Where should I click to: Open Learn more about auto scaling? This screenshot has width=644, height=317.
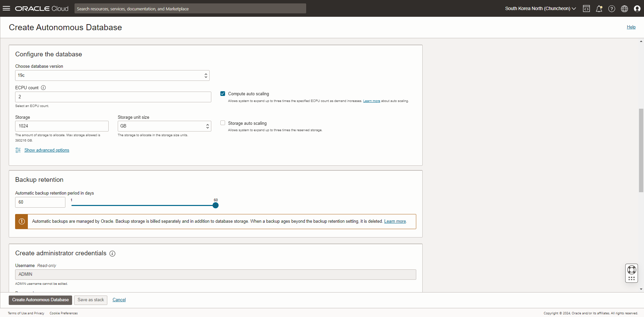tap(372, 101)
